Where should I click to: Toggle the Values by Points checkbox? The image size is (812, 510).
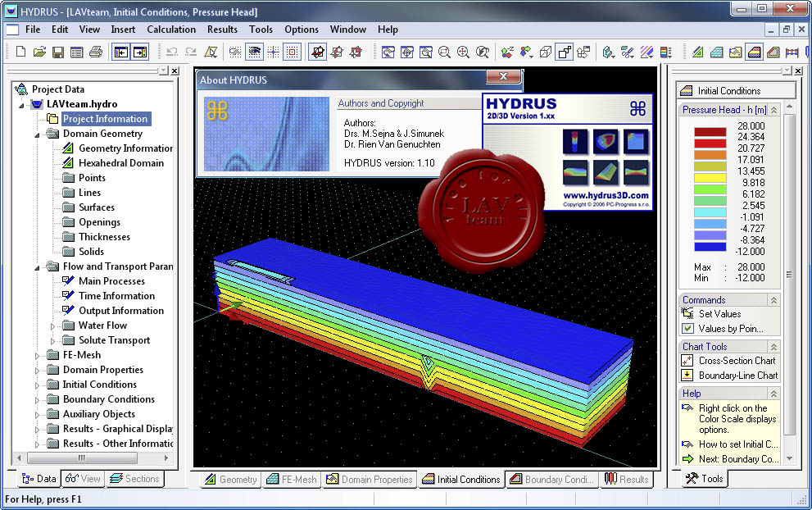click(687, 328)
